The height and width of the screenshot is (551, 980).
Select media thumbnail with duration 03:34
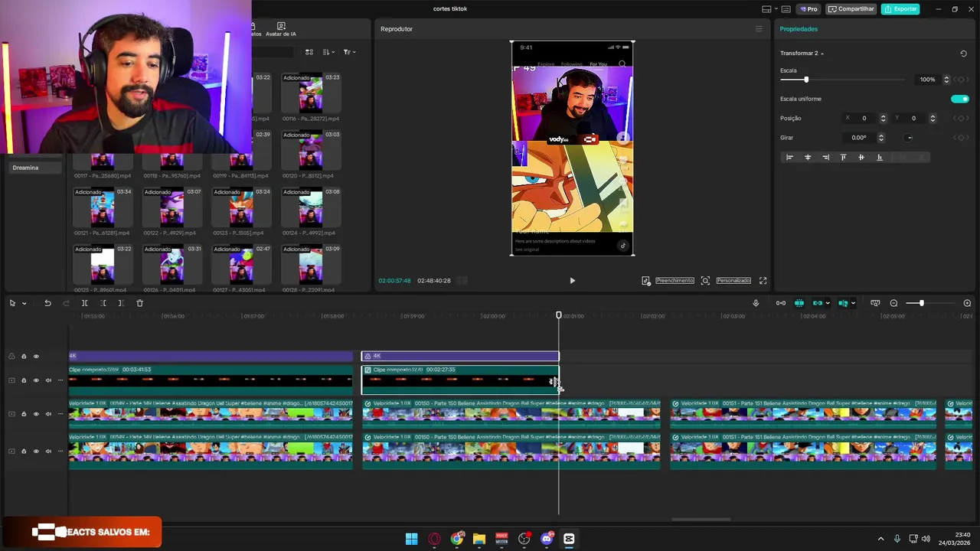pyautogui.click(x=102, y=208)
